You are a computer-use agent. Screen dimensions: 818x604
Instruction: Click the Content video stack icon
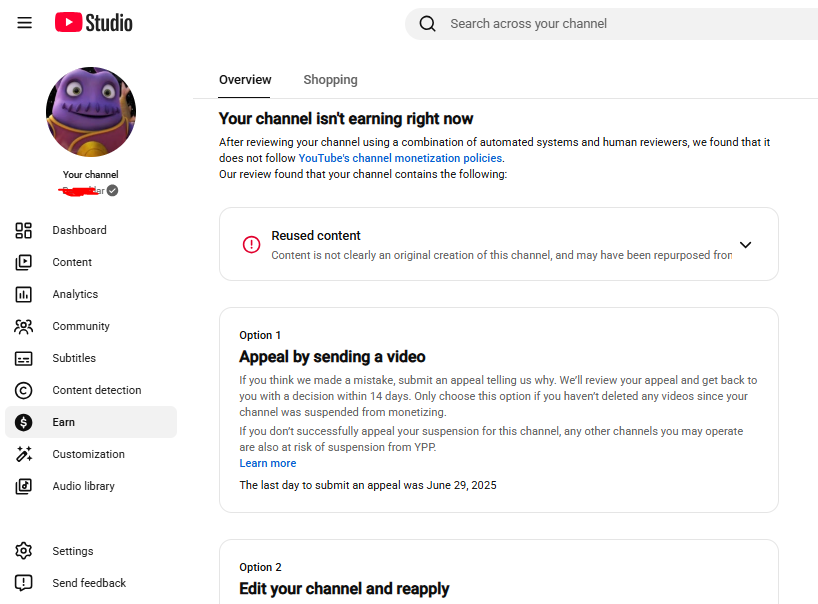pyautogui.click(x=23, y=262)
